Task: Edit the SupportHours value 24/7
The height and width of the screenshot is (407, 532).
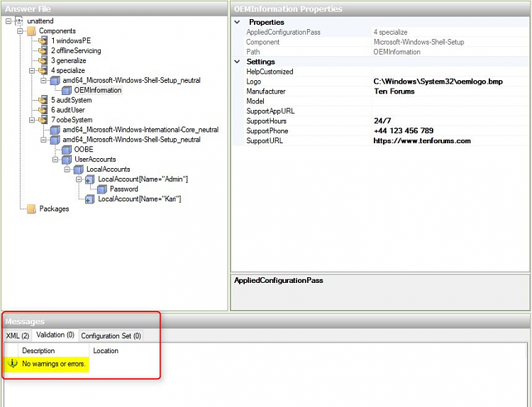Action: click(x=450, y=121)
